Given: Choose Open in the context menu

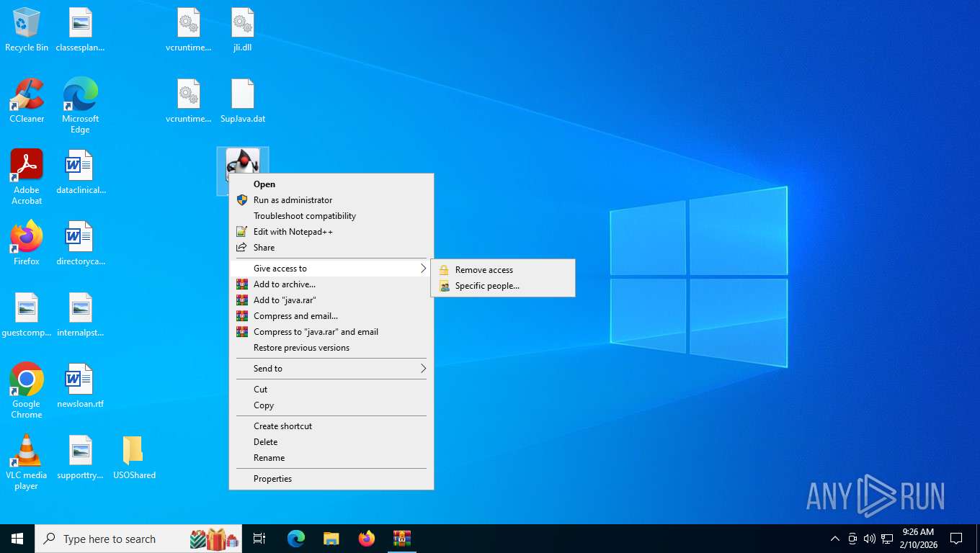Looking at the screenshot, I should [x=331, y=184].
